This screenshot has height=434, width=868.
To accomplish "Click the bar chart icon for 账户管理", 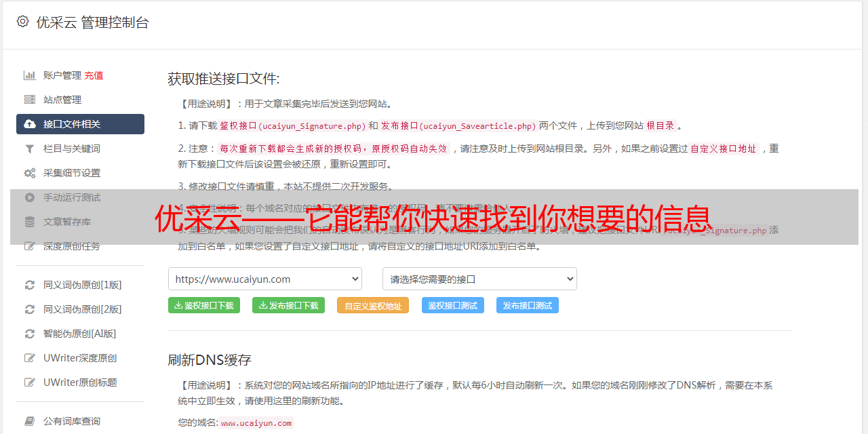I will (x=30, y=75).
